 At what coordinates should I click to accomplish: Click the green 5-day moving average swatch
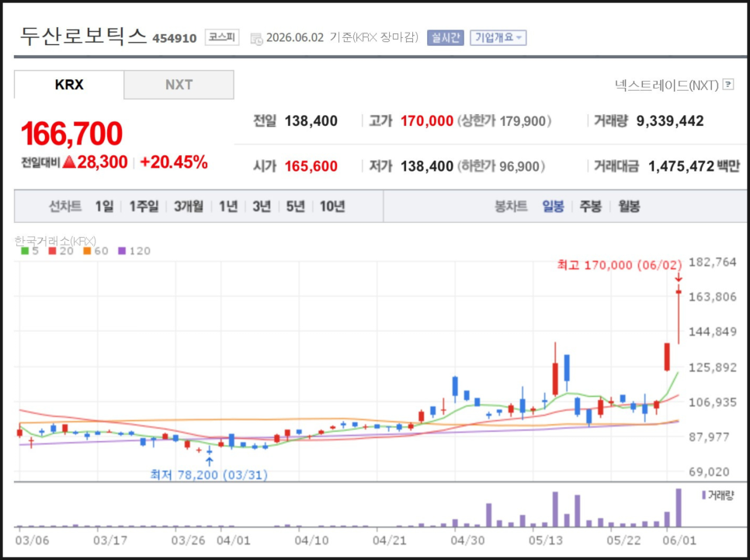pyautogui.click(x=25, y=251)
